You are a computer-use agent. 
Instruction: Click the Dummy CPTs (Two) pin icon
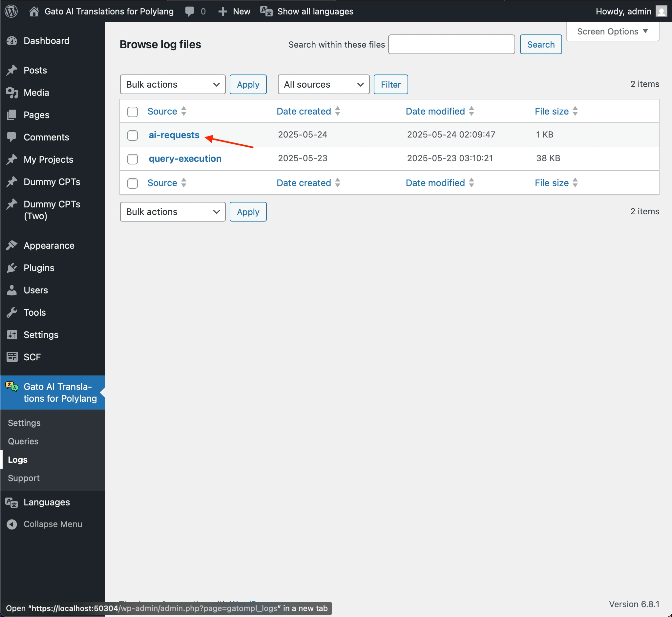tap(12, 204)
